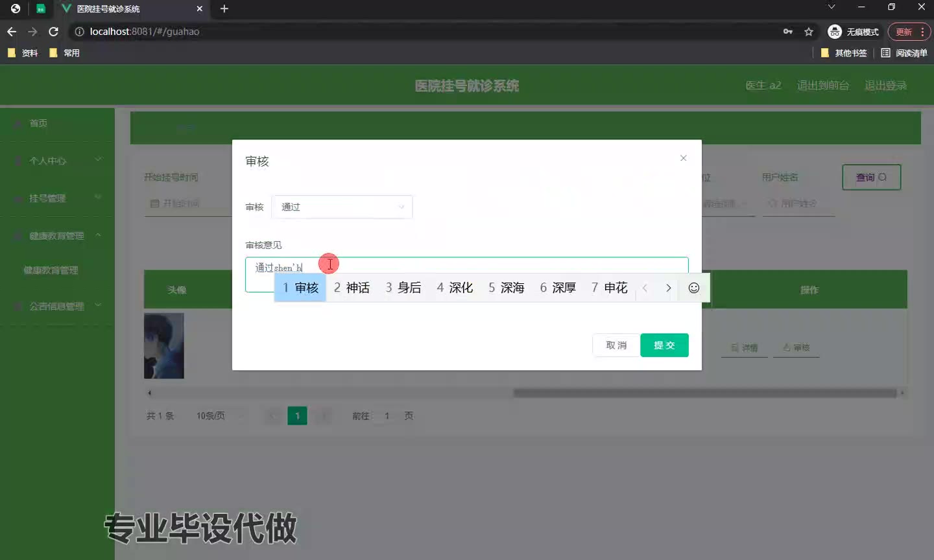This screenshot has height=560, width=934.
Task: Open a new browser tab
Action: pyautogui.click(x=224, y=8)
